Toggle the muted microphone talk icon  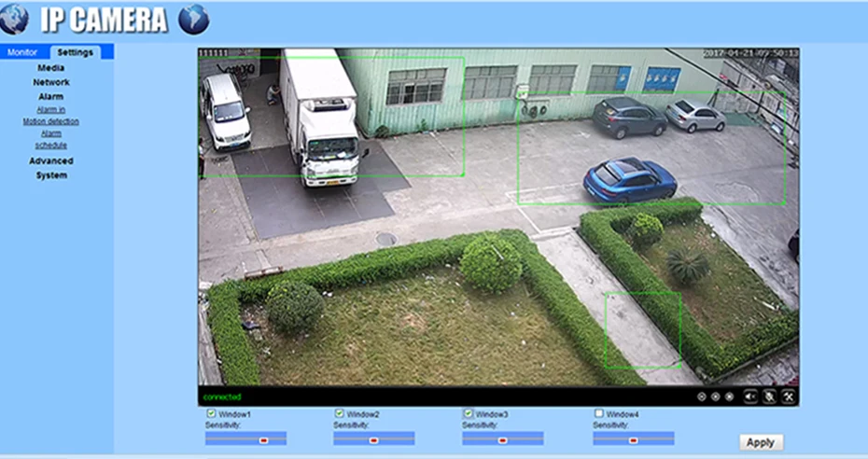769,396
